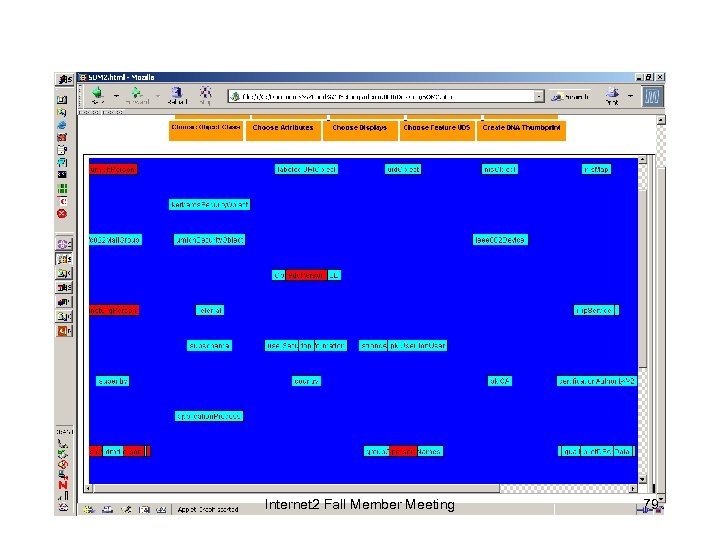Click the applet's horizontal scrollbar left arrow
The image size is (720, 540).
[x=89, y=489]
